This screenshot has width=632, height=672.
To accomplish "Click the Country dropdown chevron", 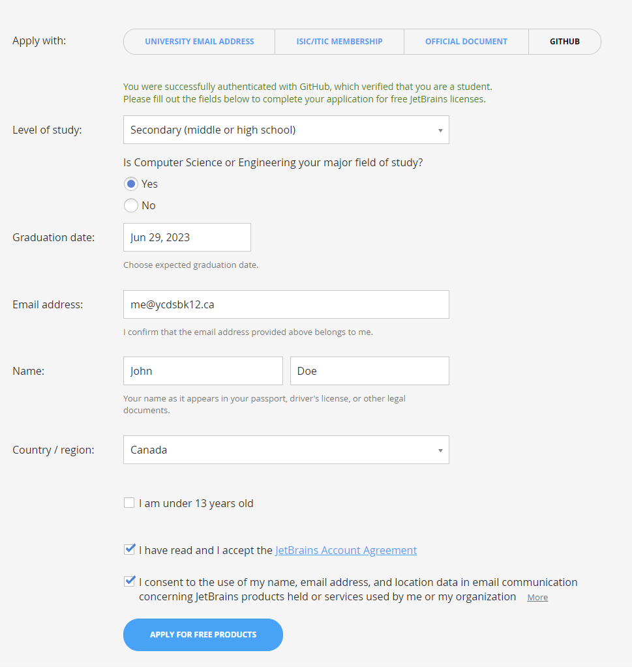I will (x=440, y=450).
